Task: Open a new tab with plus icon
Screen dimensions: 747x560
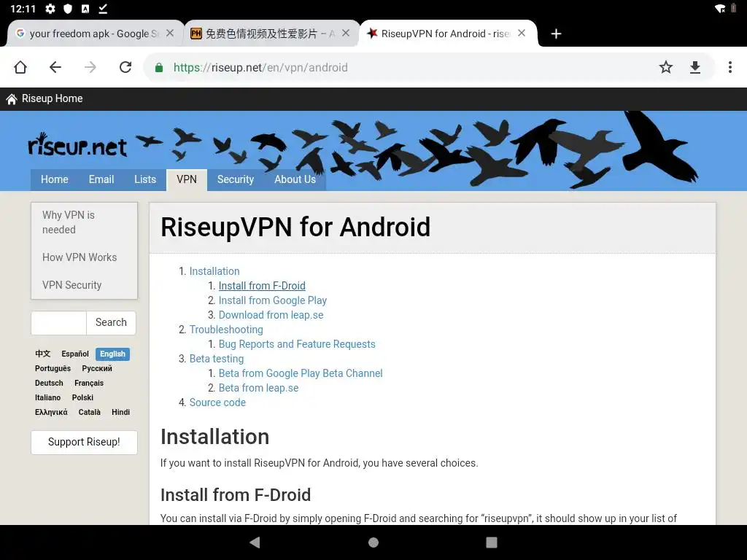Action: pos(555,34)
